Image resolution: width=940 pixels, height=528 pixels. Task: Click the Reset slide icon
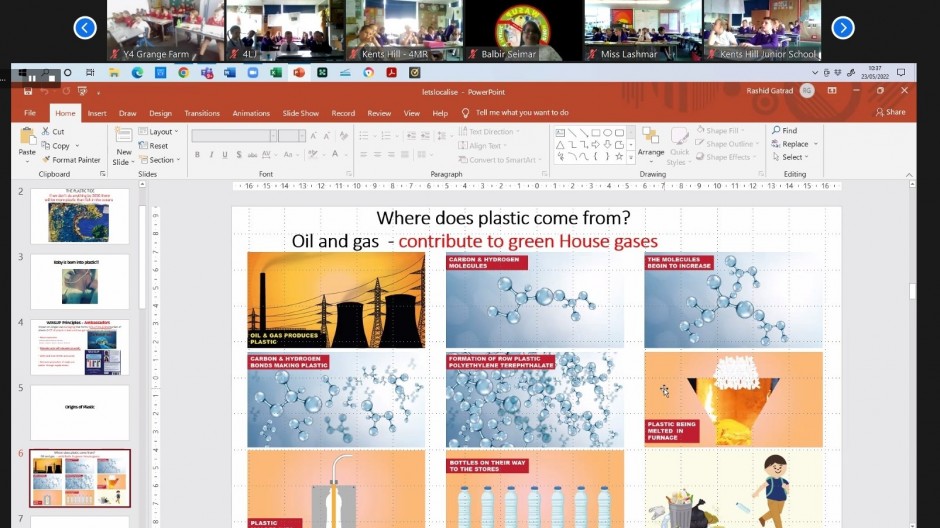coord(143,146)
